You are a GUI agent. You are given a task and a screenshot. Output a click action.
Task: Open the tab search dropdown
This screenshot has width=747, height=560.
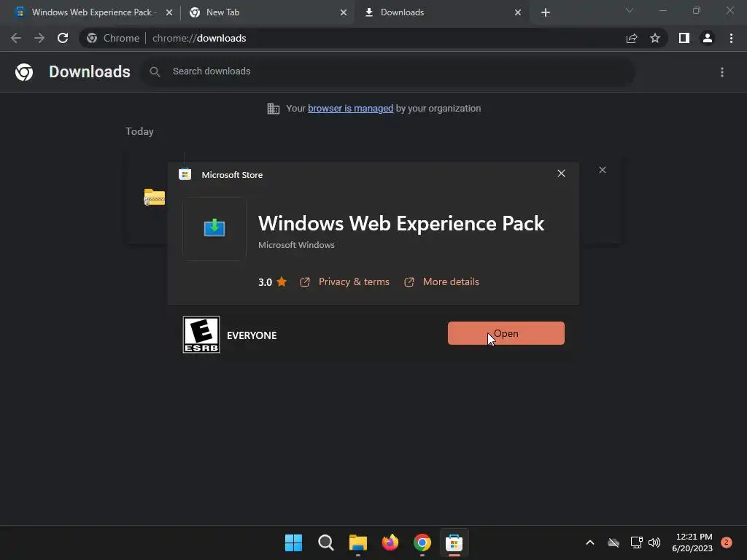pyautogui.click(x=630, y=10)
